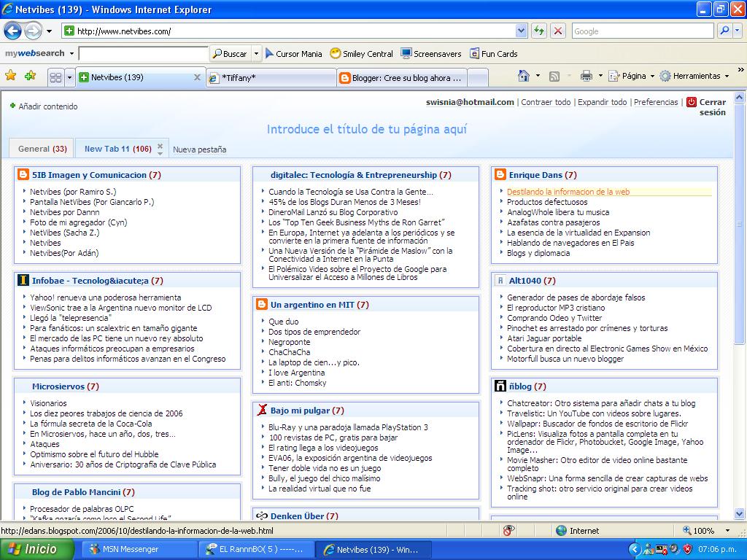Image resolution: width=747 pixels, height=560 pixels.
Task: Click Add to Favorites star-plus icon
Action: [x=30, y=76]
